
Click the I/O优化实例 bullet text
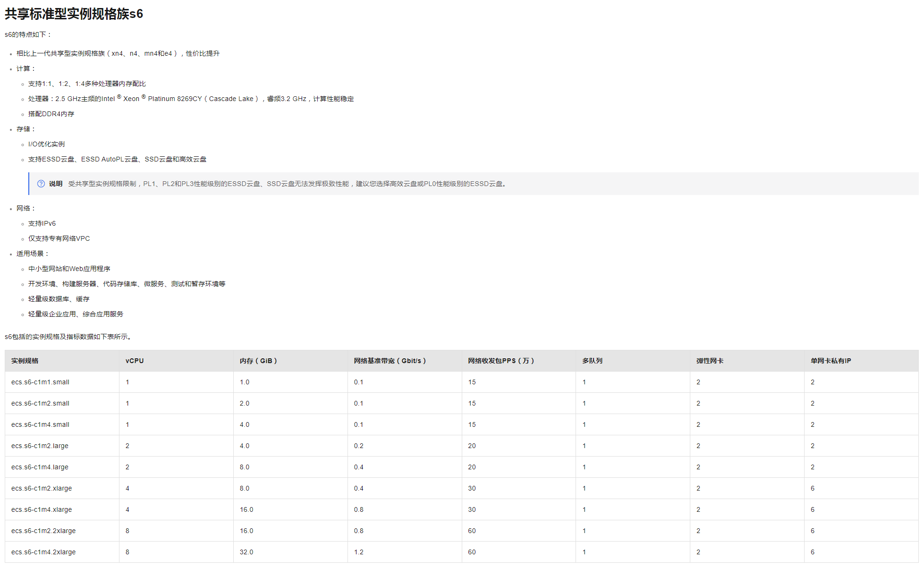(46, 144)
